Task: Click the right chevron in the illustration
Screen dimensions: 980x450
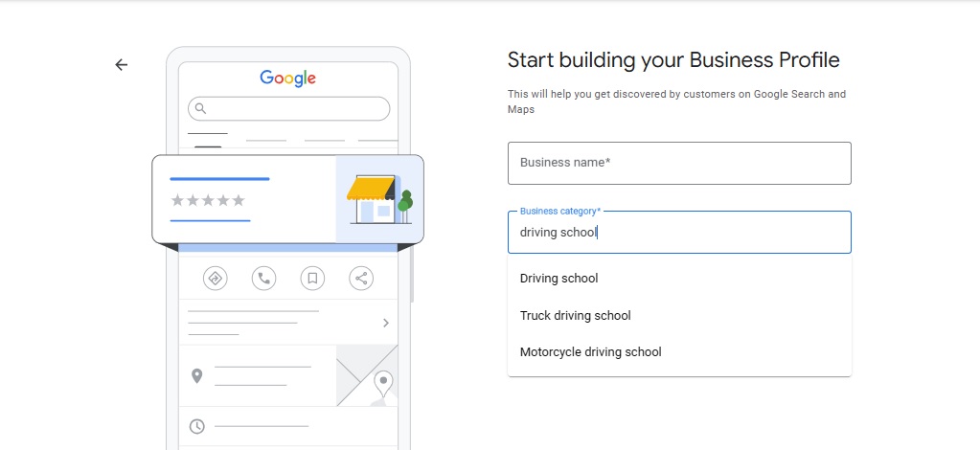Action: [386, 323]
